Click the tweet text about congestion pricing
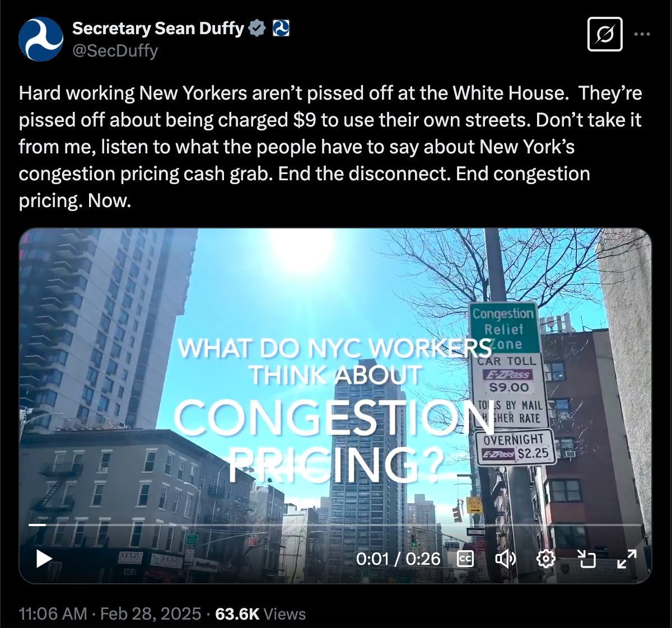The width and height of the screenshot is (672, 628). (330, 147)
